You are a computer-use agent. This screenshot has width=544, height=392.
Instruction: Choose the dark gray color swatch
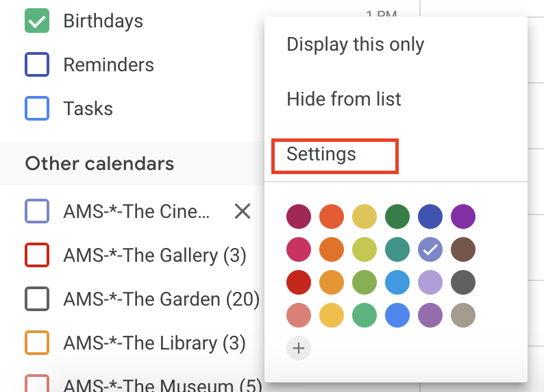tap(462, 282)
